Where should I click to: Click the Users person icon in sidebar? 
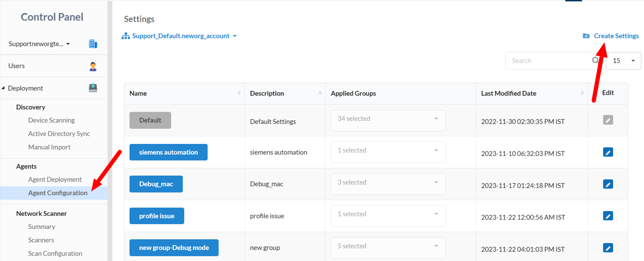[93, 66]
